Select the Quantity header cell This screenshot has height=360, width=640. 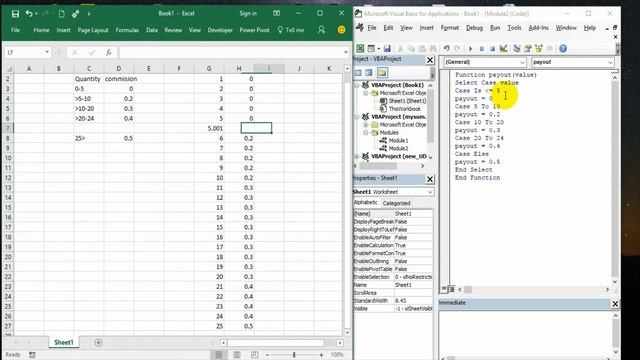pos(89,79)
